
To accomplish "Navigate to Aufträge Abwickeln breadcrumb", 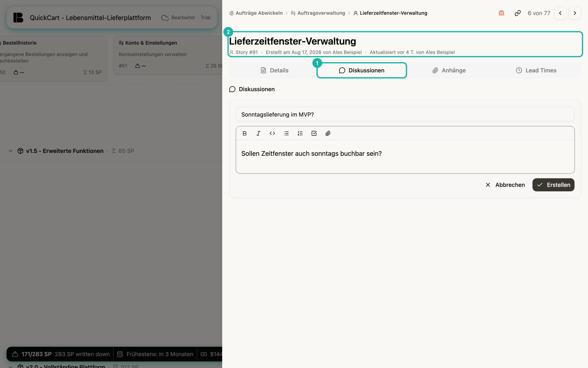I will tap(256, 13).
